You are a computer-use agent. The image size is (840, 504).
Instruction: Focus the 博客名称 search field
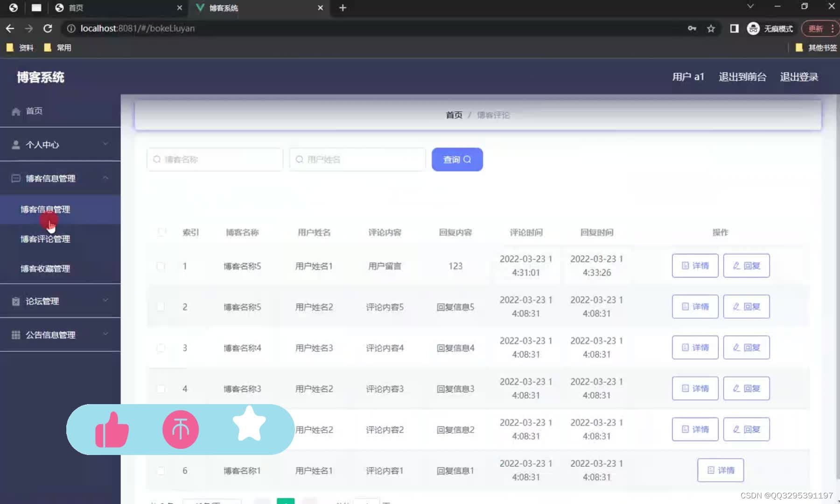click(x=215, y=160)
